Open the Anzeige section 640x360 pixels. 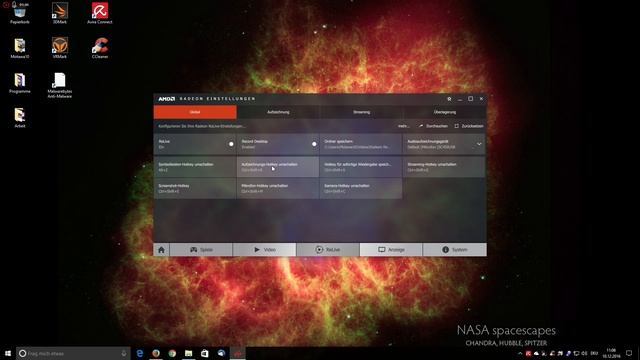point(391,250)
